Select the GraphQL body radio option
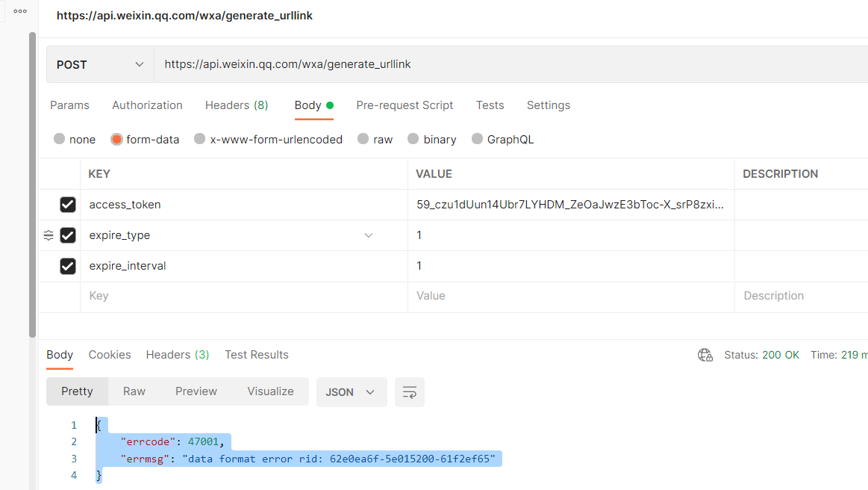The height and width of the screenshot is (490, 868). (477, 139)
